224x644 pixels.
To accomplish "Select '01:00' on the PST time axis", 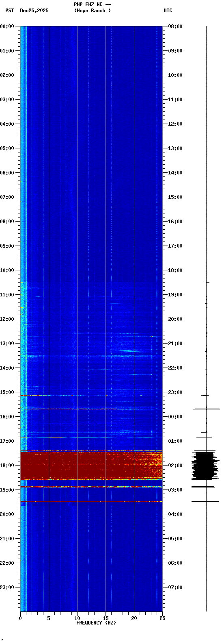I will click(7, 51).
